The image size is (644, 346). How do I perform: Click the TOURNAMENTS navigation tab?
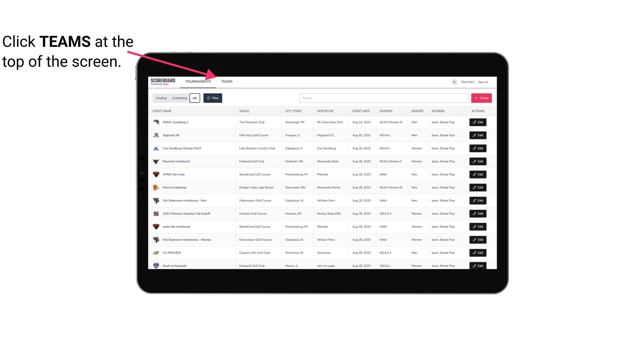coord(198,81)
